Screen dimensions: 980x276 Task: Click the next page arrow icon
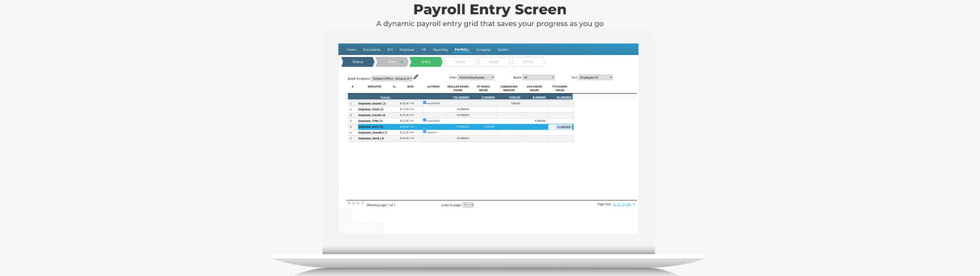pos(358,203)
